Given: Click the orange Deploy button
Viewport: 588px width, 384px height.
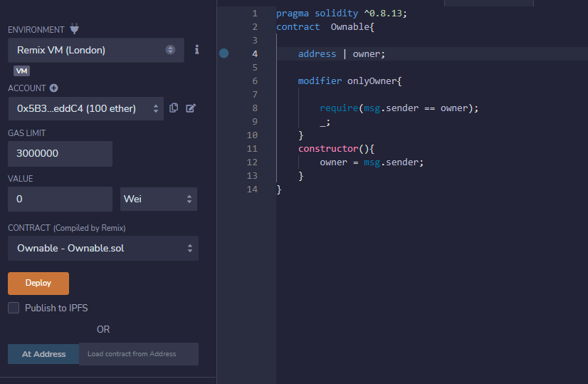Looking at the screenshot, I should 38,283.
